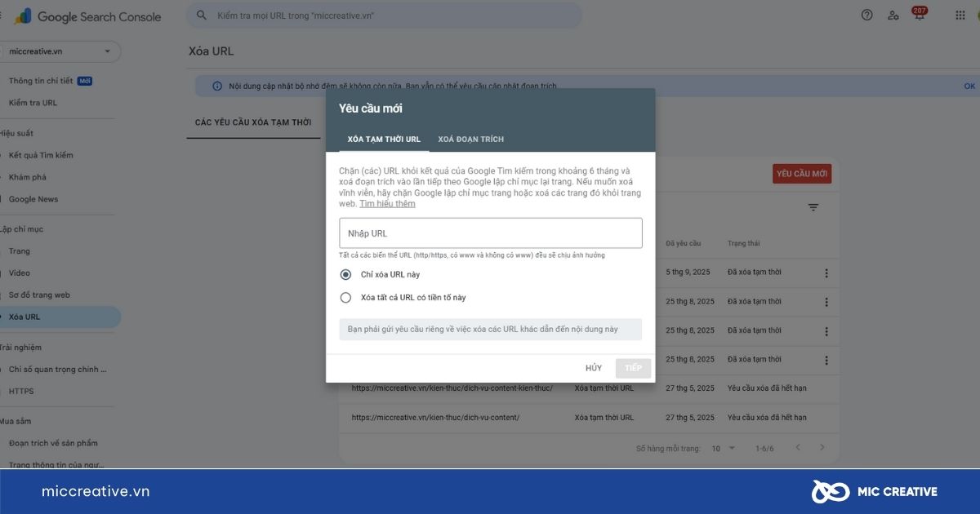Open "Kết quả Tìm kiếm" in the sidebar
Viewport: 980px width, 514px height.
[x=41, y=155]
